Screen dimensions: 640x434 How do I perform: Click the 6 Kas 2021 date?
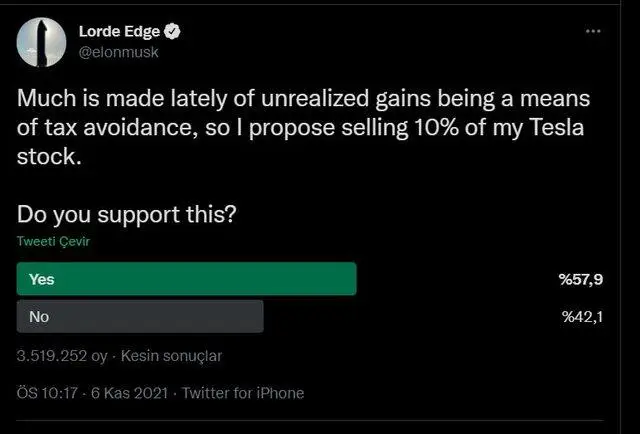129,393
